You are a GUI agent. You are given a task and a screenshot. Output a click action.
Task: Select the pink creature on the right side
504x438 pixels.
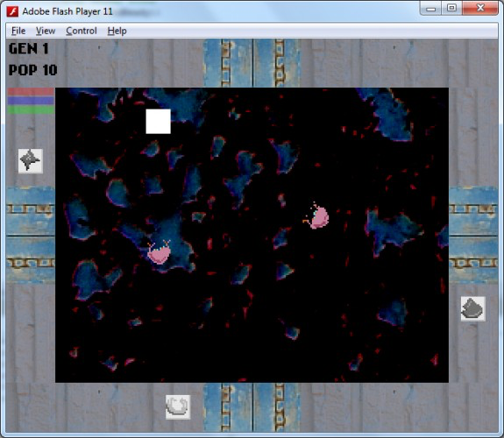pos(316,216)
